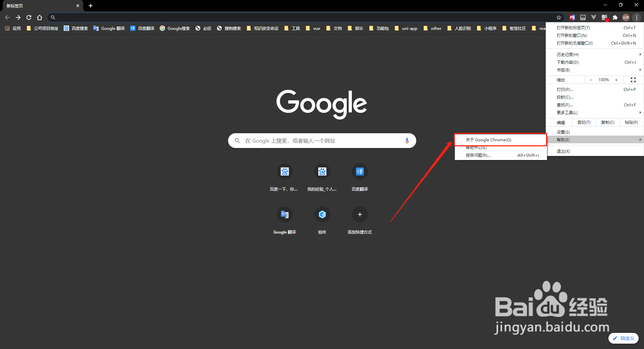Expand the 更多工具(L) submenu
The width and height of the screenshot is (644, 349).
pyautogui.click(x=595, y=113)
